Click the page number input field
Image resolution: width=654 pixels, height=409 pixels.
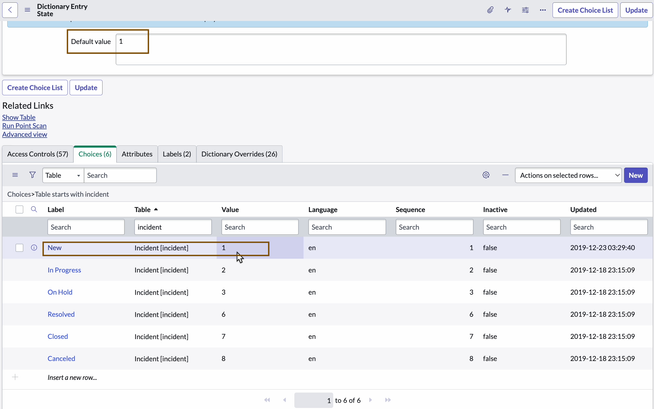314,400
